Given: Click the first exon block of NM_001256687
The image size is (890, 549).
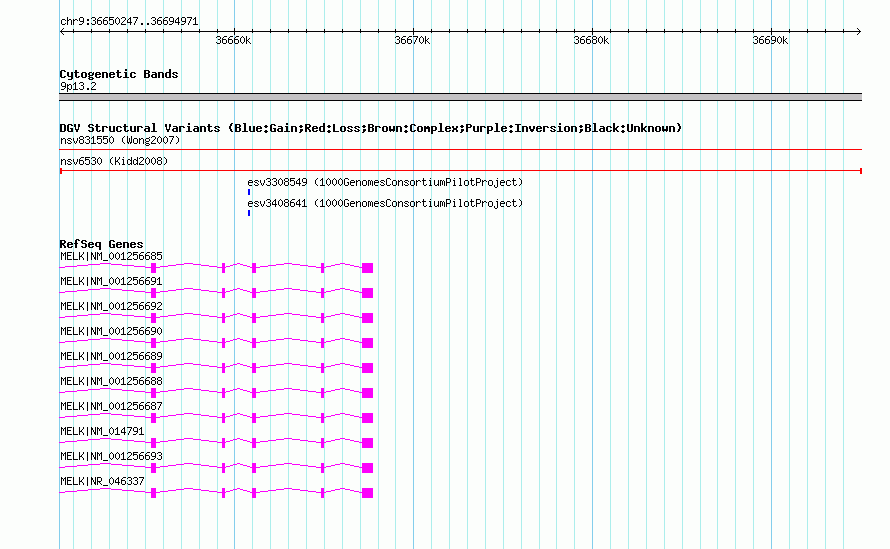Looking at the screenshot, I should pyautogui.click(x=153, y=418).
